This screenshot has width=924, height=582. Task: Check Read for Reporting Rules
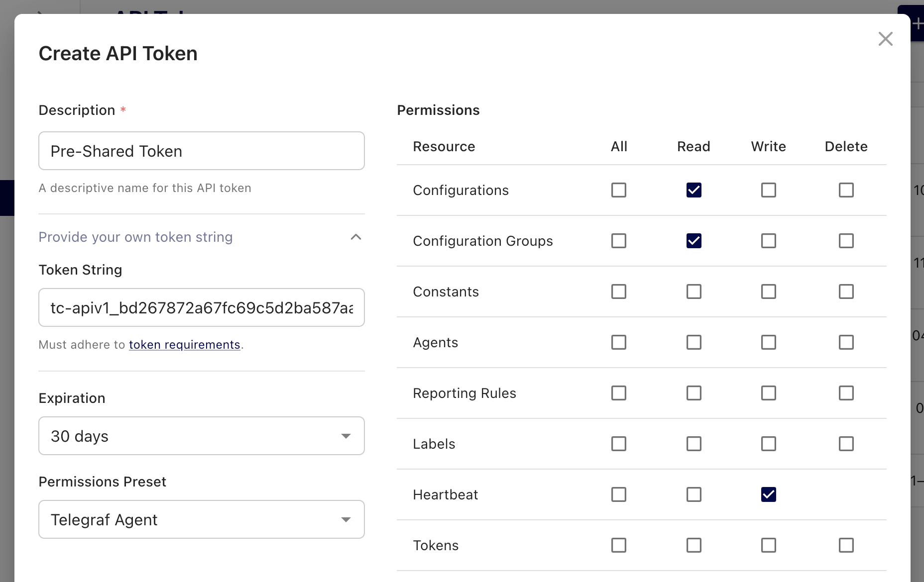tap(693, 393)
